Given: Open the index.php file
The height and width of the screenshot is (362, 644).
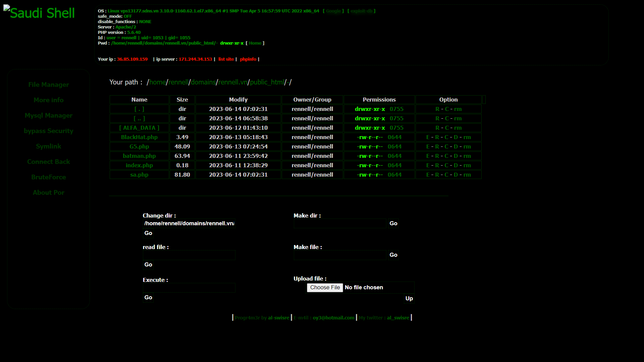Looking at the screenshot, I should (139, 166).
